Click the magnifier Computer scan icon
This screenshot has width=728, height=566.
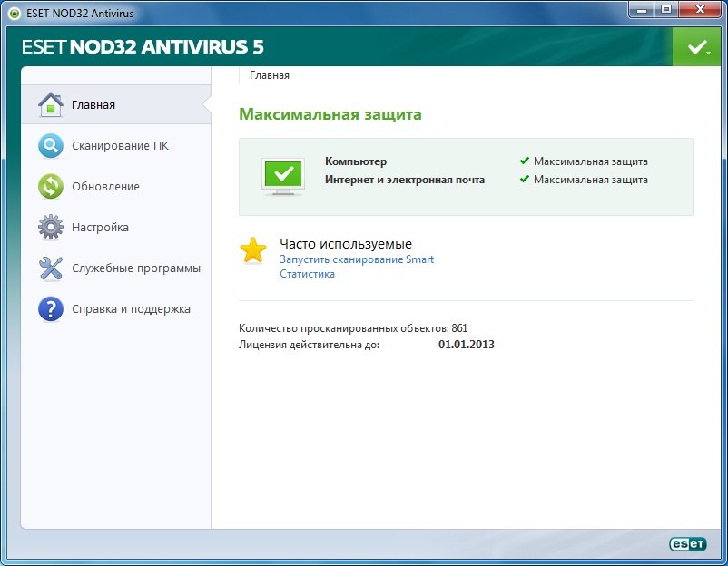pyautogui.click(x=51, y=146)
